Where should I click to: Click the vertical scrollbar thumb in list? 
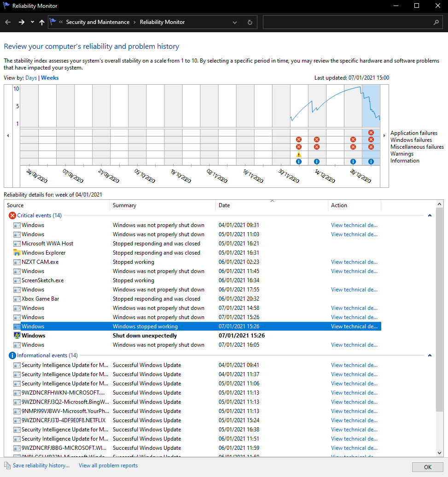(439, 310)
